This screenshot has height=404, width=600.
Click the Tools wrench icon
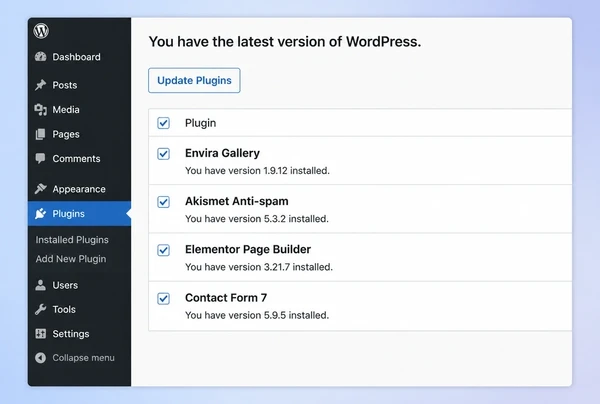pyautogui.click(x=40, y=309)
